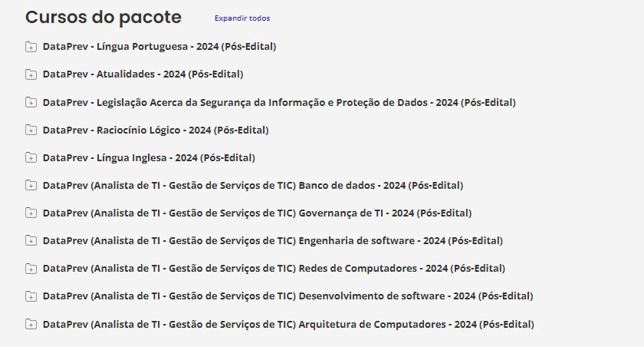This screenshot has height=347, width=644.
Task: Expand Desenvolvimento de software course title
Action: click(287, 296)
